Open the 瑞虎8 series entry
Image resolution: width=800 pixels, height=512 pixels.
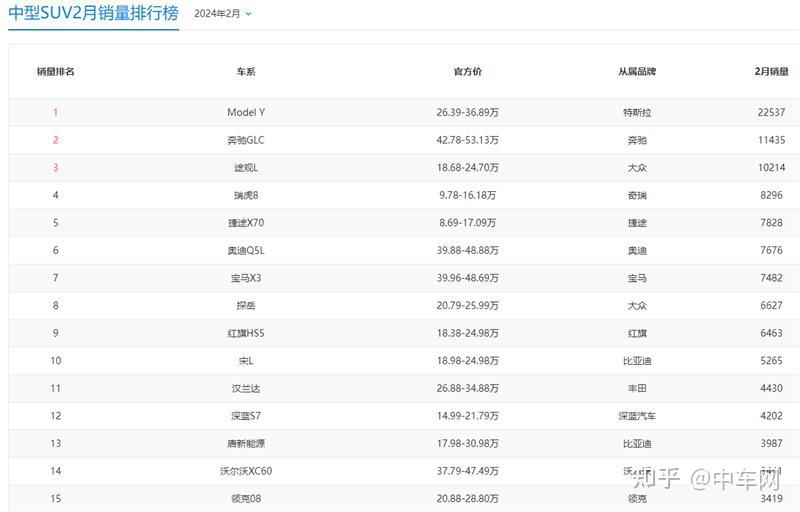246,195
